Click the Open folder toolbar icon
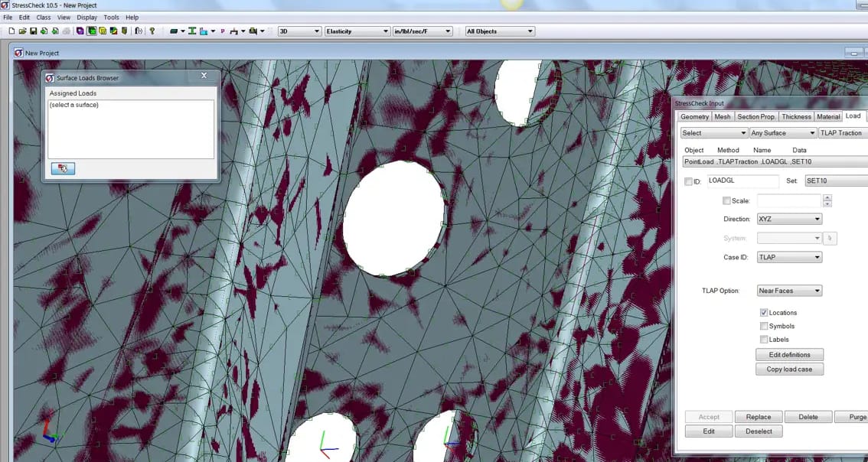Screen dimensions: 868x462 (x=22, y=31)
